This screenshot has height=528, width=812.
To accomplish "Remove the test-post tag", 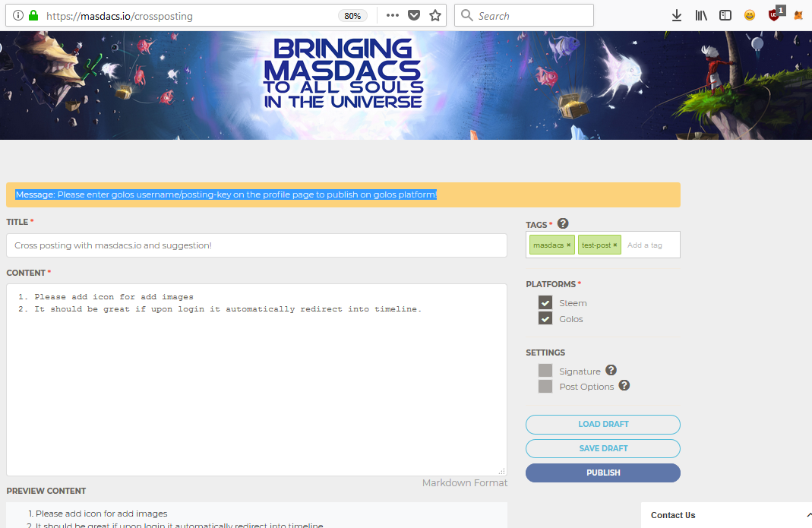I will point(615,245).
